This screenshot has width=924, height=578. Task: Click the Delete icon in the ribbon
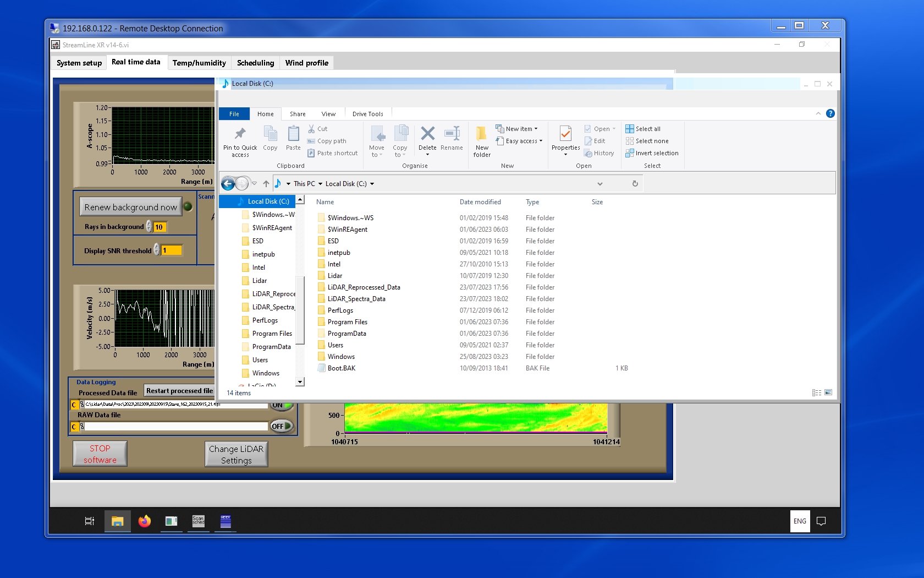click(427, 134)
